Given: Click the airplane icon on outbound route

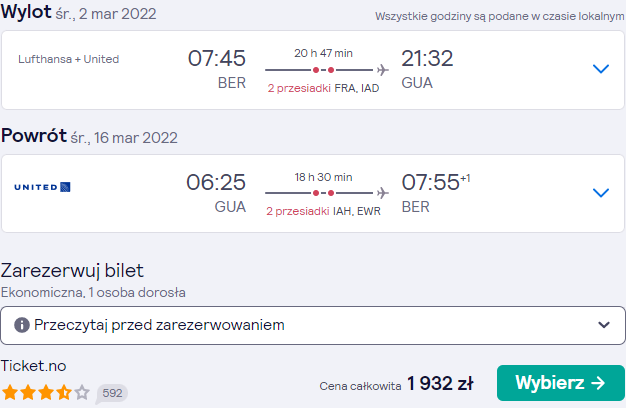Looking at the screenshot, I should (382, 70).
